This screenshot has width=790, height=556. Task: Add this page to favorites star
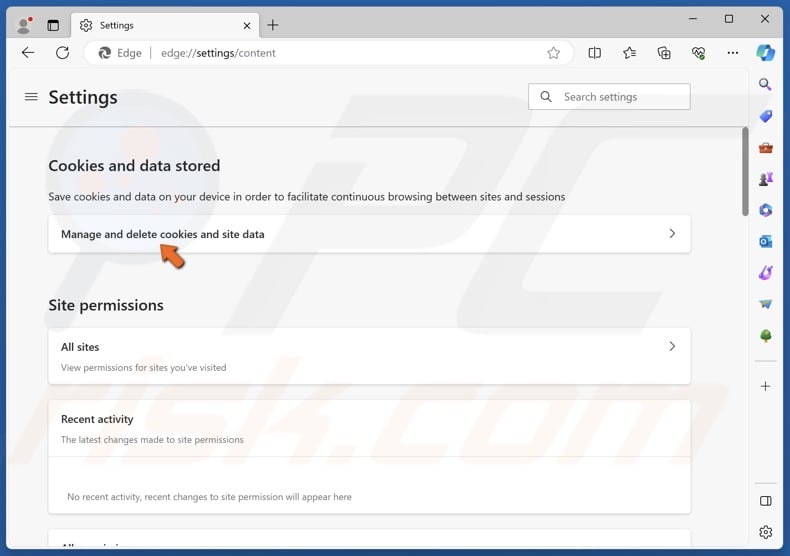[x=553, y=53]
